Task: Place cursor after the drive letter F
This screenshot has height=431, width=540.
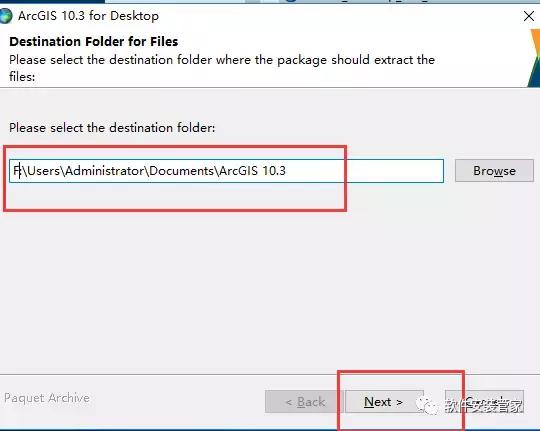Action: [x=20, y=171]
